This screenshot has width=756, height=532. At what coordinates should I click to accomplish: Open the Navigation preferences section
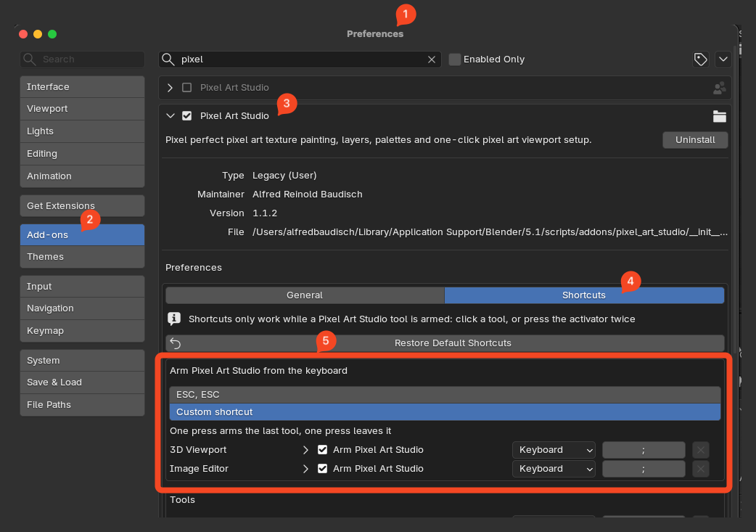point(83,308)
